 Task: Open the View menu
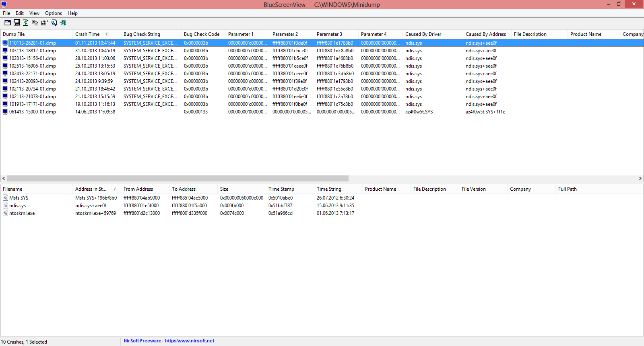tap(34, 13)
